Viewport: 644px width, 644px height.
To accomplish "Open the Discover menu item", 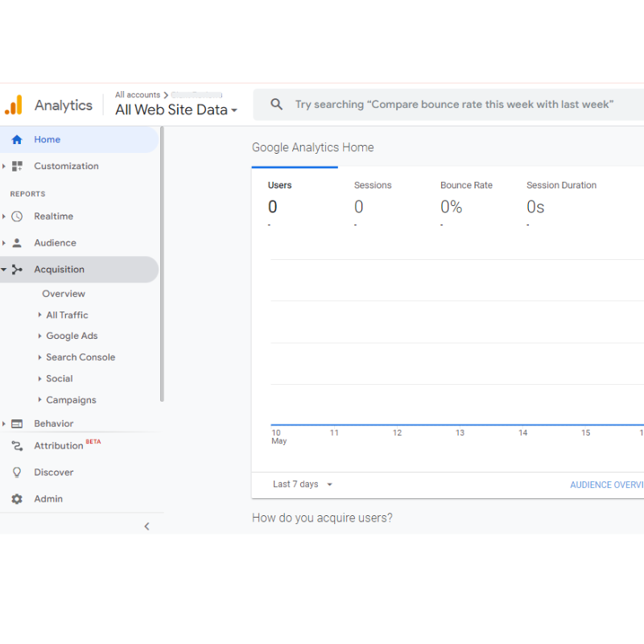I will click(79, 473).
